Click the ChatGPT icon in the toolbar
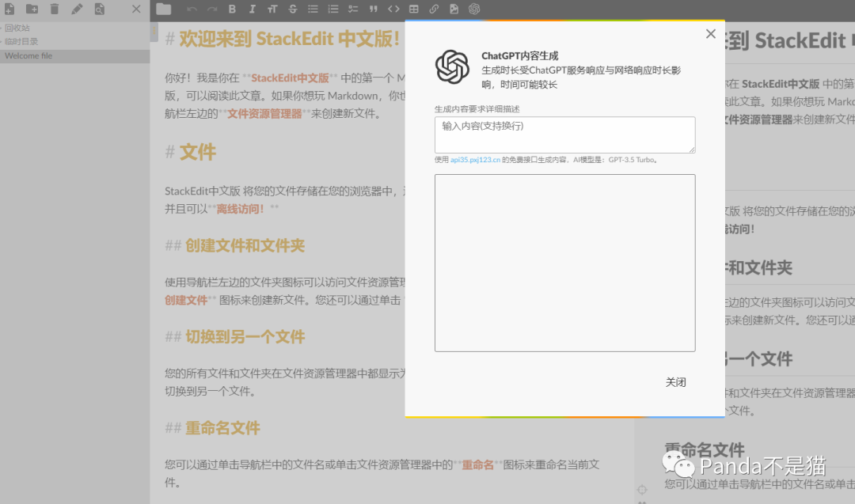Viewport: 855px width, 504px height. click(x=474, y=9)
